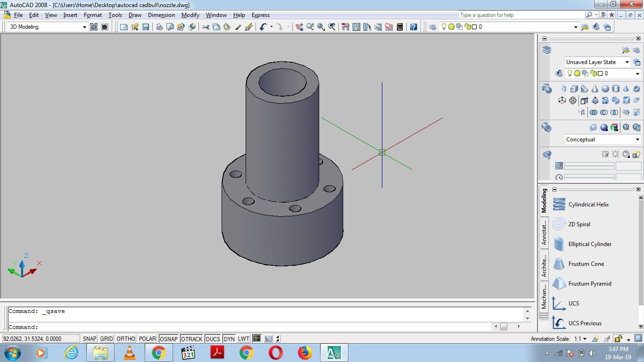Select the Union boolean operation icon

click(x=593, y=112)
